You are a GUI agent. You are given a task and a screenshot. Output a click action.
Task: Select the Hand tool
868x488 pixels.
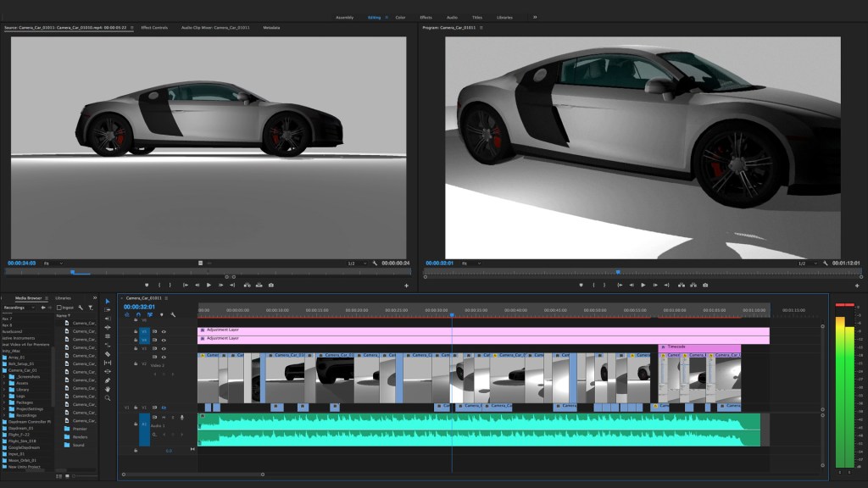click(108, 389)
